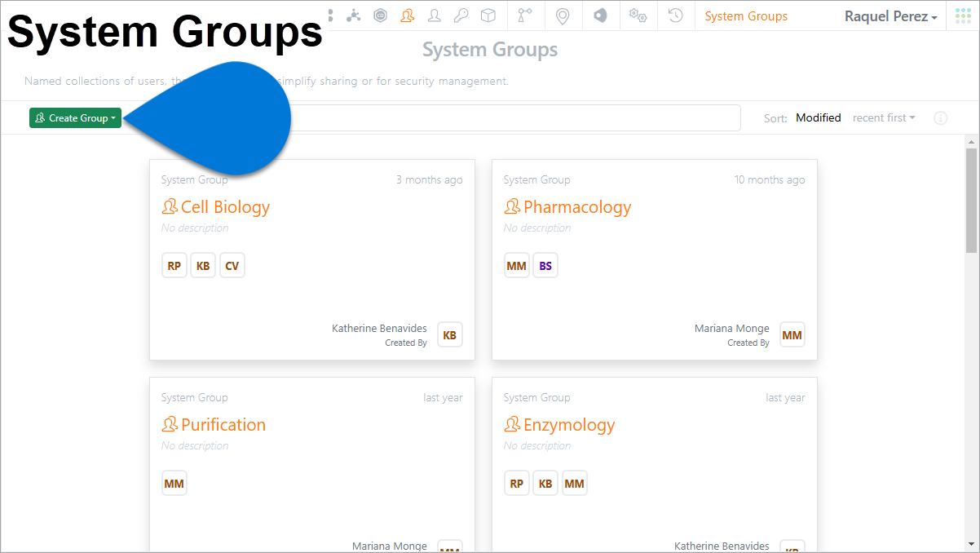
Task: Click BS member badge in Pharmacology card
Action: pos(545,266)
